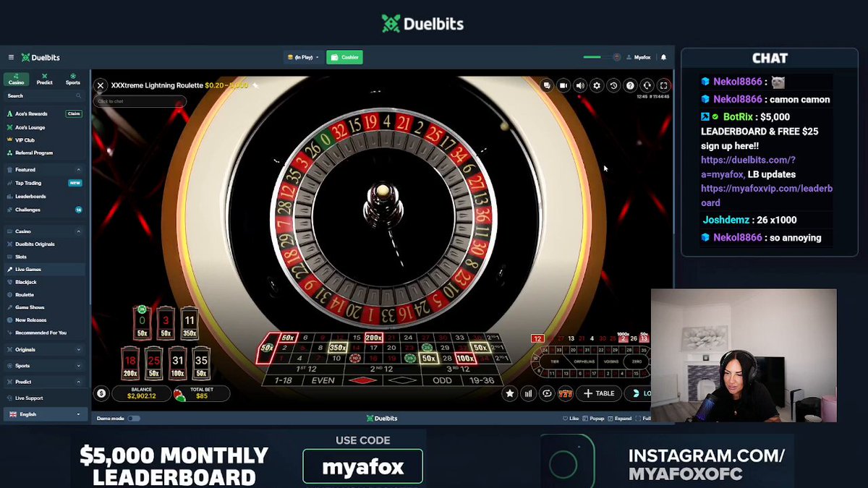Open Tap Trading in sidebar
The height and width of the screenshot is (488, 868).
pyautogui.click(x=43, y=183)
